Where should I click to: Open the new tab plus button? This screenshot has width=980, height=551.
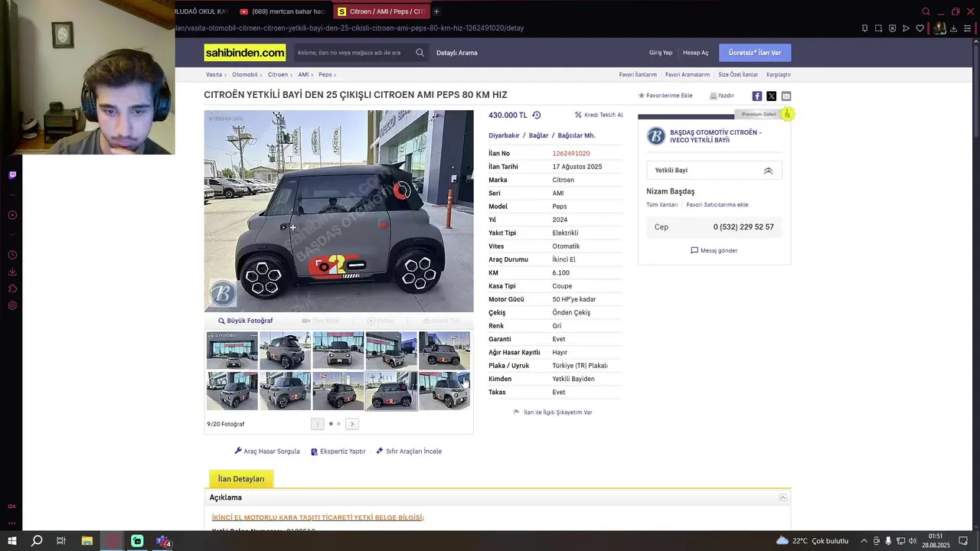436,11
